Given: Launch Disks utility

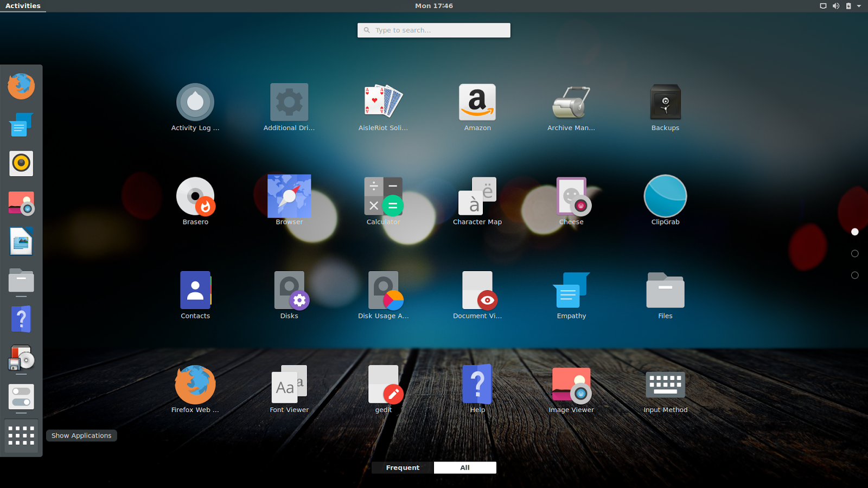Looking at the screenshot, I should pyautogui.click(x=289, y=296).
